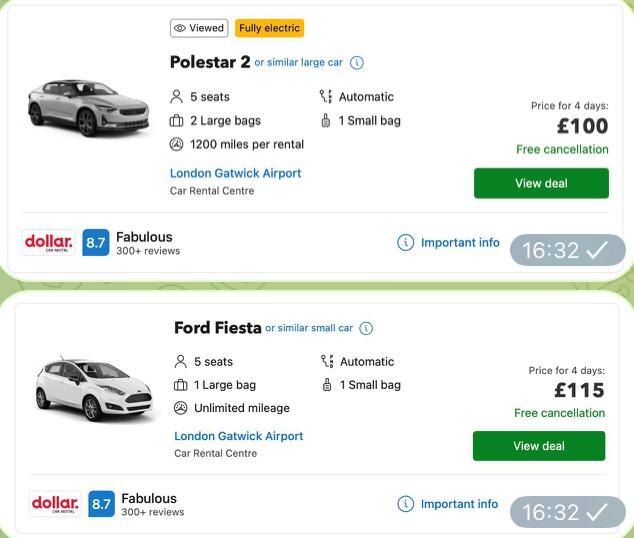Open Important info text on Polestar card
This screenshot has height=538, width=634.
(x=460, y=242)
